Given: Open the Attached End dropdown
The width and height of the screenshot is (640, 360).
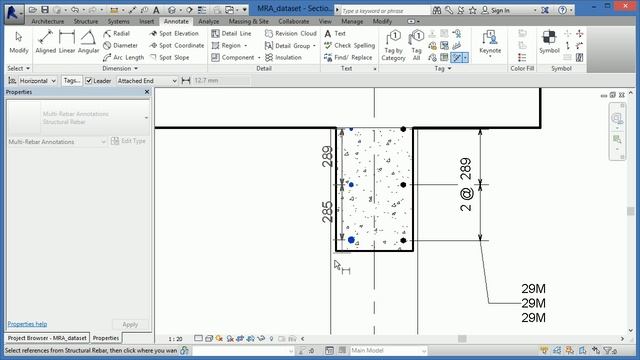Looking at the screenshot, I should 147,81.
